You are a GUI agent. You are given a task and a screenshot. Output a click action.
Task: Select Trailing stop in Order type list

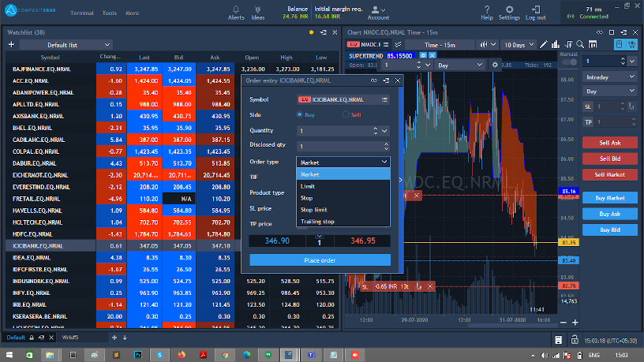click(343, 222)
